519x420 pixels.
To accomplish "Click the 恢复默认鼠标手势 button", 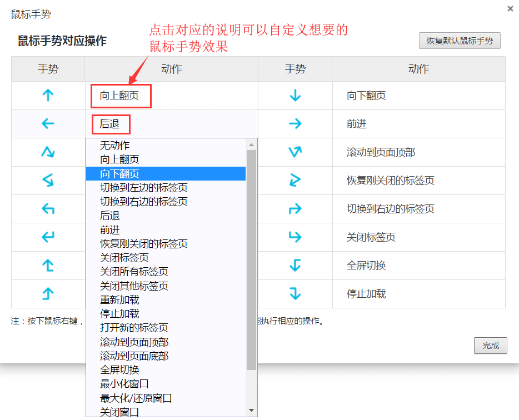I will [459, 41].
